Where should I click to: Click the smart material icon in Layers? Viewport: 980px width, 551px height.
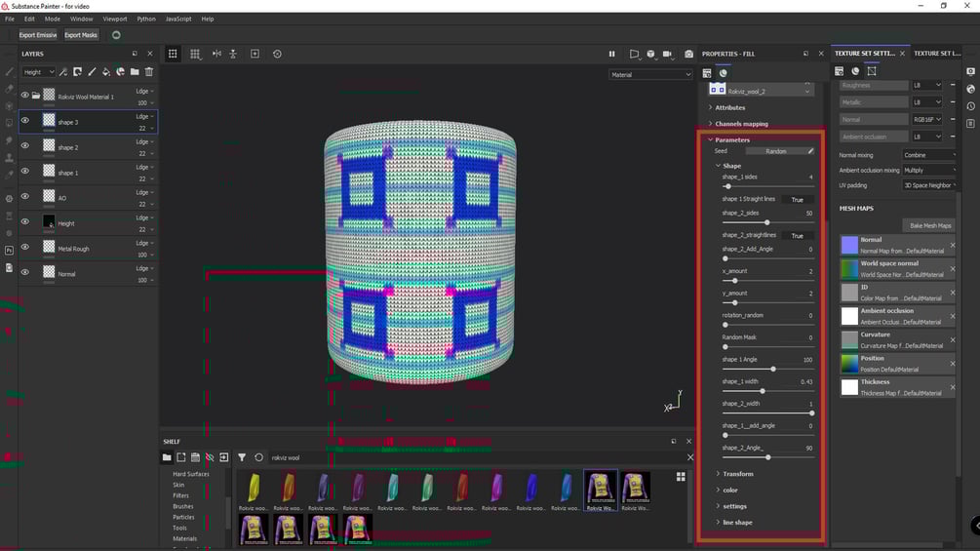pos(121,72)
